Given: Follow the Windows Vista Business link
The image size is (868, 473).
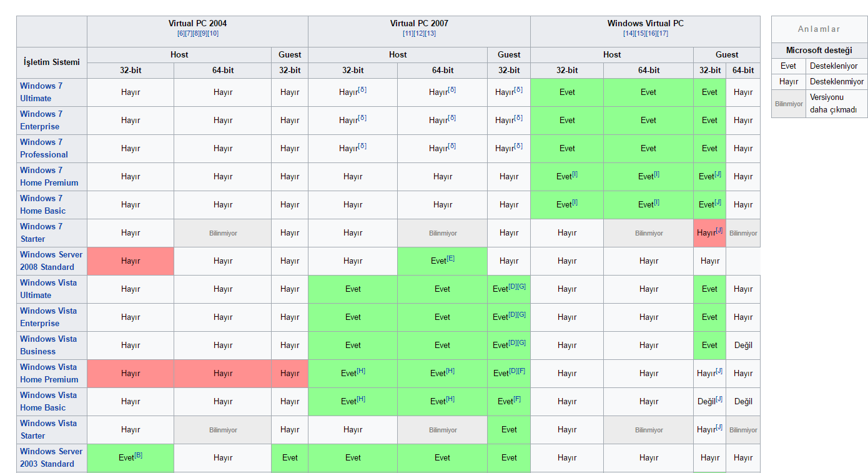Looking at the screenshot, I should click(48, 345).
